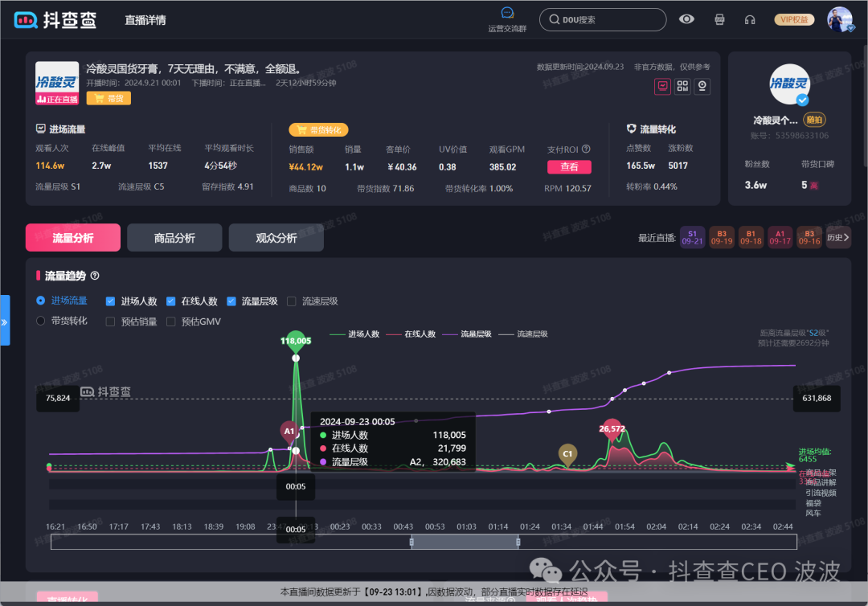Check the 预估销量 checkbox

(110, 321)
